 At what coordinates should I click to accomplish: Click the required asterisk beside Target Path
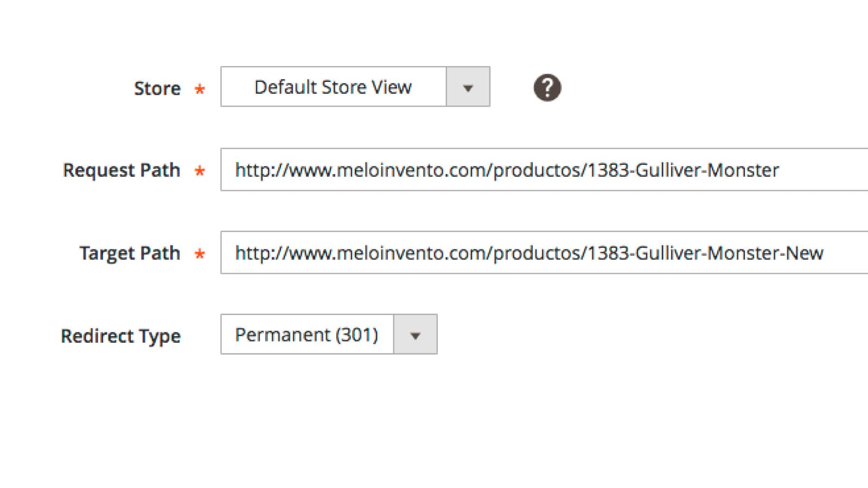tap(200, 254)
